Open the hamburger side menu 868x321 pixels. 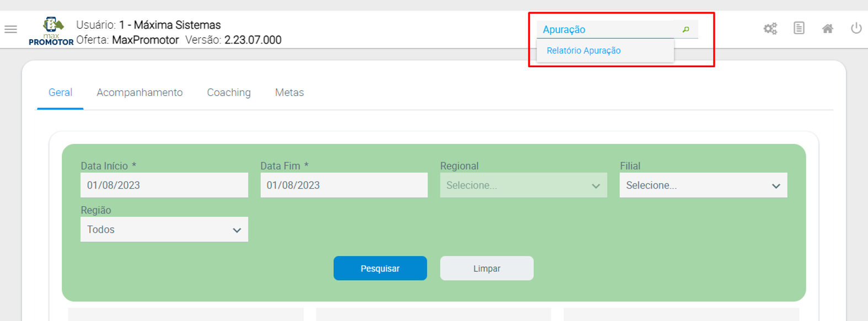(x=11, y=29)
